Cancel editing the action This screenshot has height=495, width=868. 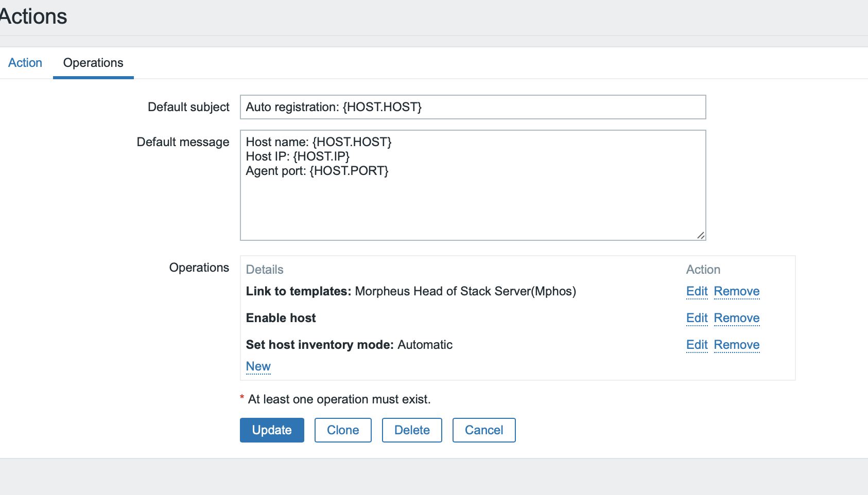coord(484,430)
